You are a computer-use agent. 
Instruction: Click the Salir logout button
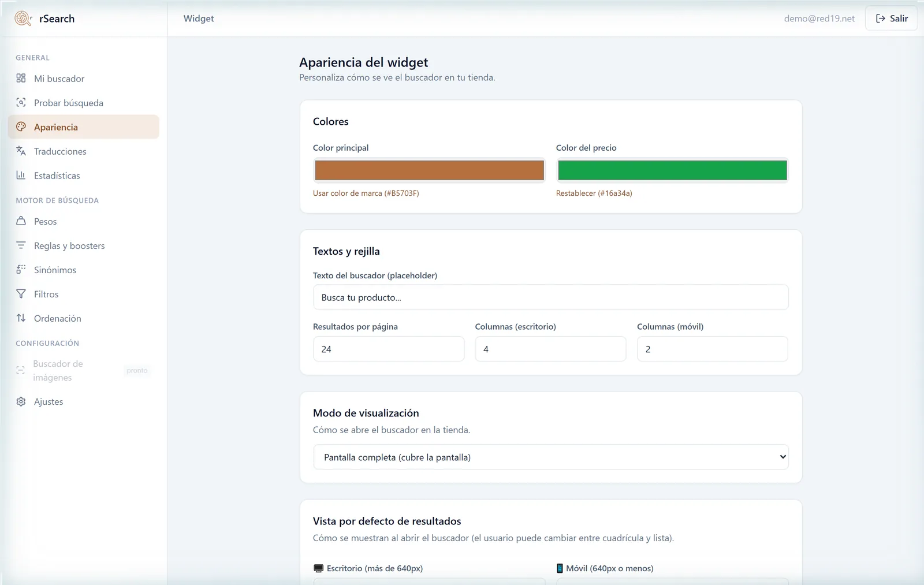(891, 18)
